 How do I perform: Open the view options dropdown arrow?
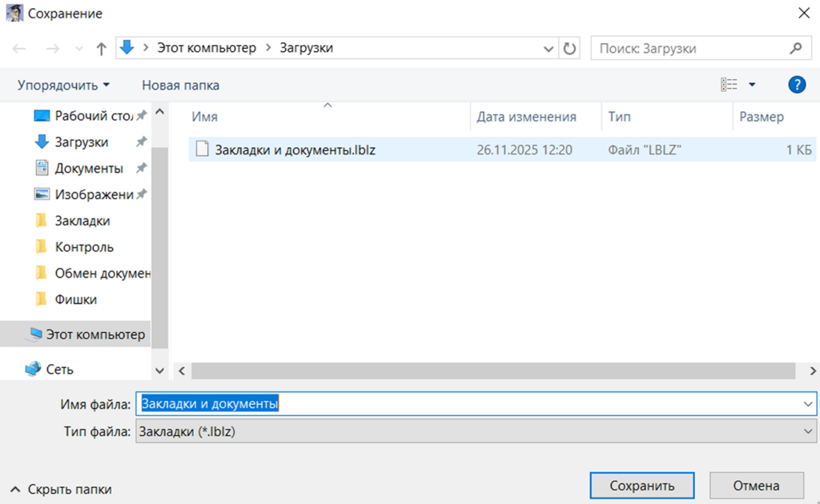coord(752,85)
